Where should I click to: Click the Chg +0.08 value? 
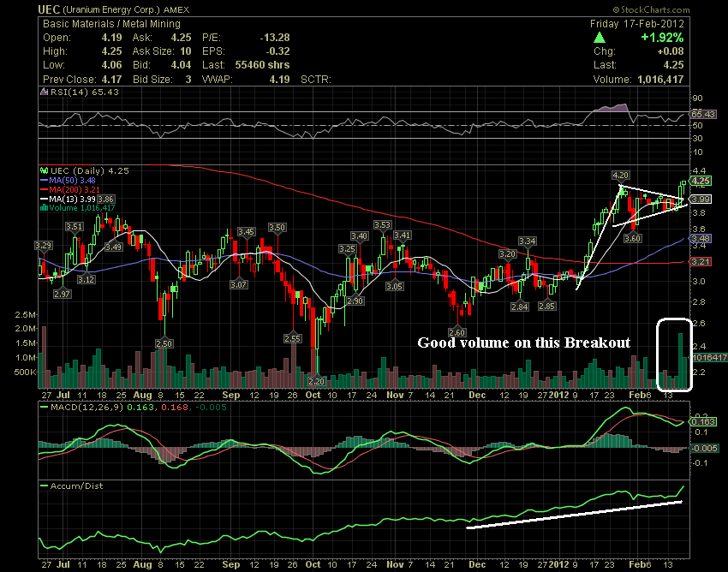point(671,51)
